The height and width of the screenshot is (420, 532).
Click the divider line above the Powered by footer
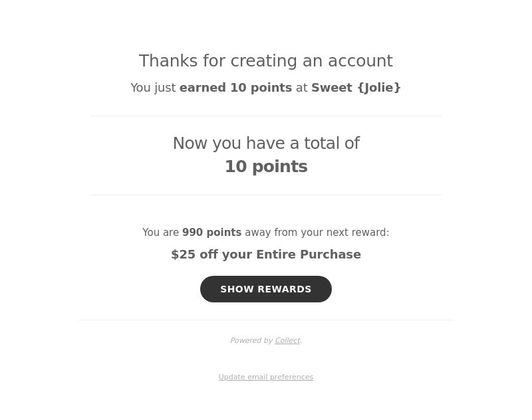click(265, 320)
